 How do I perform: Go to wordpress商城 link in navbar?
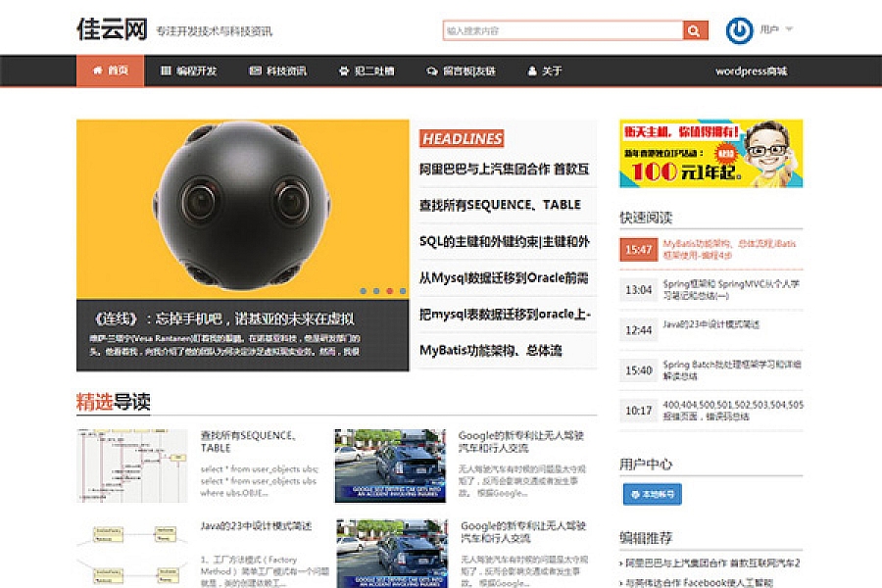[751, 71]
